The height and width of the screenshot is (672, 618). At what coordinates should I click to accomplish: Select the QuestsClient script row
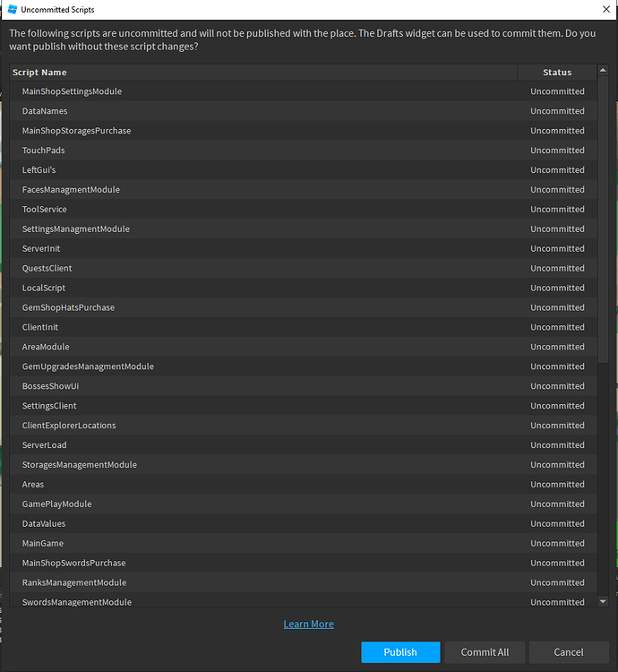pos(304,268)
